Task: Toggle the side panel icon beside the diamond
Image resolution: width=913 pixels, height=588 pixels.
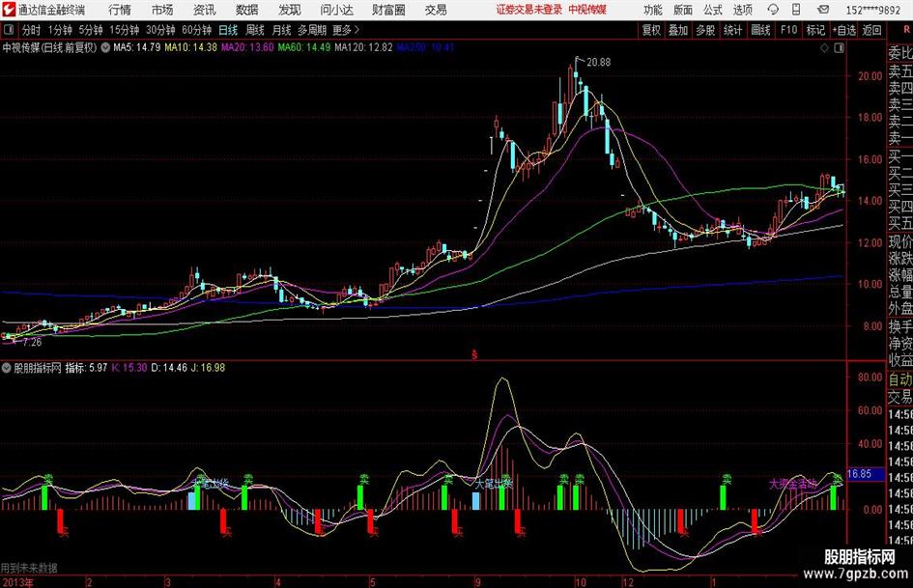Action: (x=839, y=48)
